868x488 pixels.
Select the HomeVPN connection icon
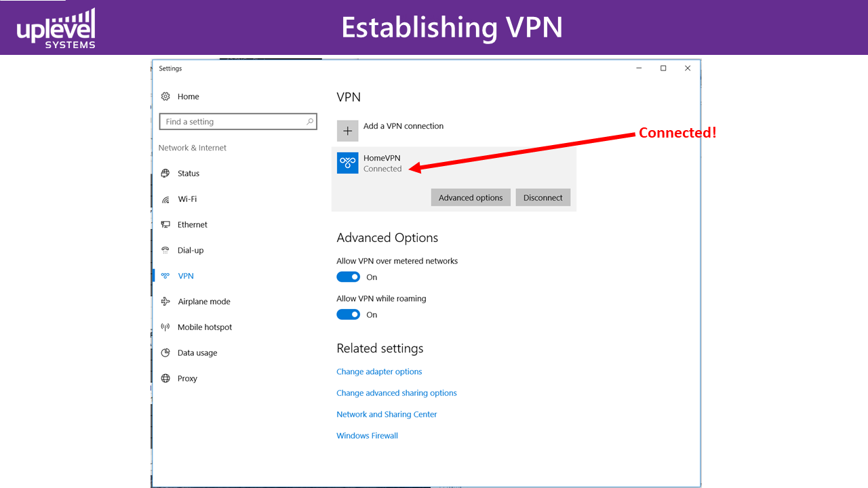[348, 163]
